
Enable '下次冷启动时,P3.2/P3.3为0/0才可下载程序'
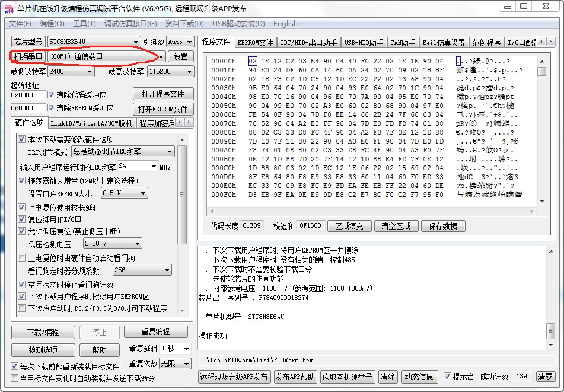coord(21,308)
